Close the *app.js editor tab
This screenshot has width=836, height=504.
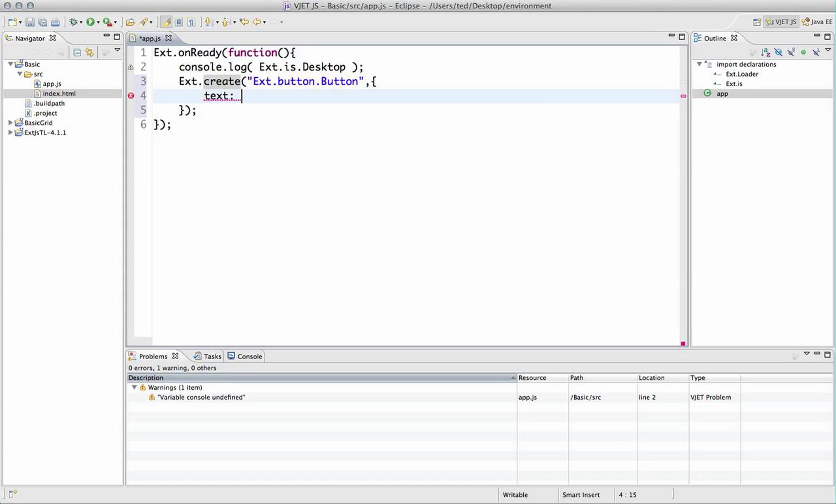(x=169, y=38)
